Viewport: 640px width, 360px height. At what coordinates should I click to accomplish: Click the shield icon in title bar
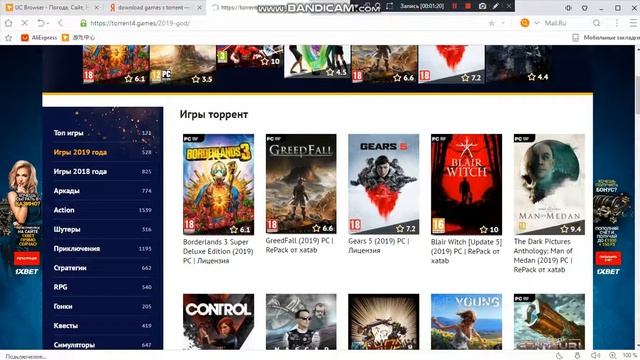[x=584, y=8]
